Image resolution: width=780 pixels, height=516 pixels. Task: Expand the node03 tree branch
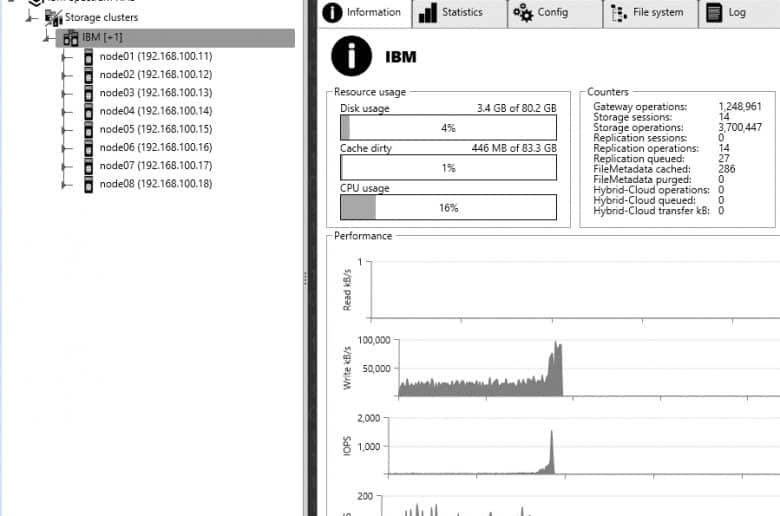[x=66, y=94]
